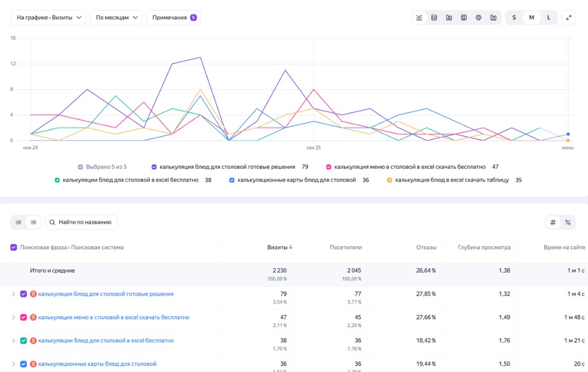
Task: Toggle the purple 'готовые решения' legend swatch
Action: coord(154,167)
